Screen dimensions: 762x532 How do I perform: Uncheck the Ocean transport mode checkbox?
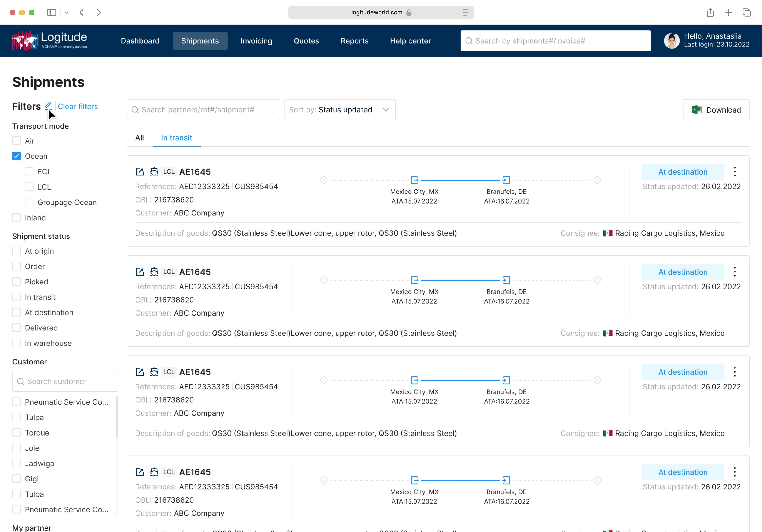pyautogui.click(x=16, y=156)
